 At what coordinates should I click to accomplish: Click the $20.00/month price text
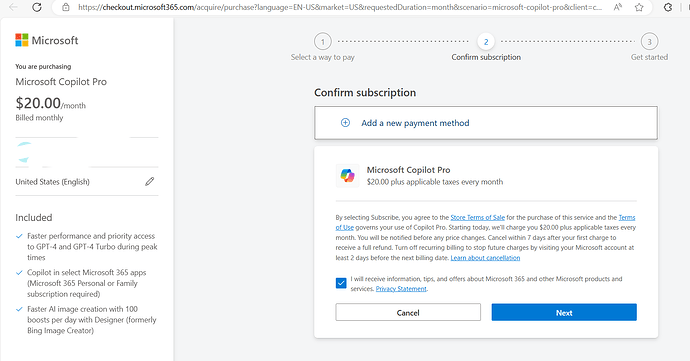51,103
